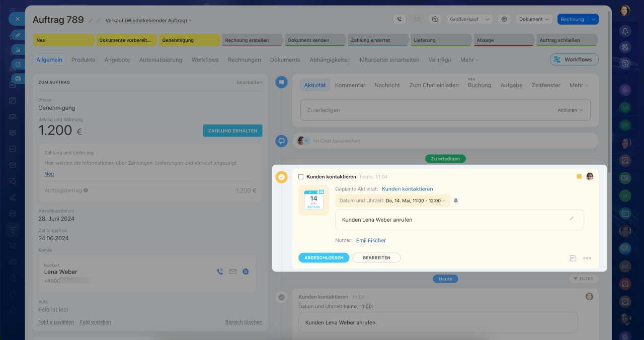Edit the description with the pencil icon
Screen dimensions: 644x340
[x=572, y=219]
